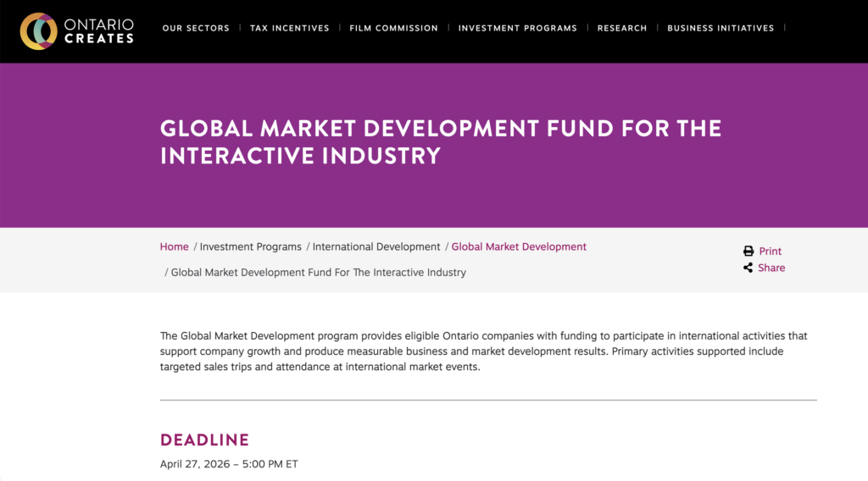Click the Interactive Industry fund breadcrumb
868x481 pixels.
point(318,272)
